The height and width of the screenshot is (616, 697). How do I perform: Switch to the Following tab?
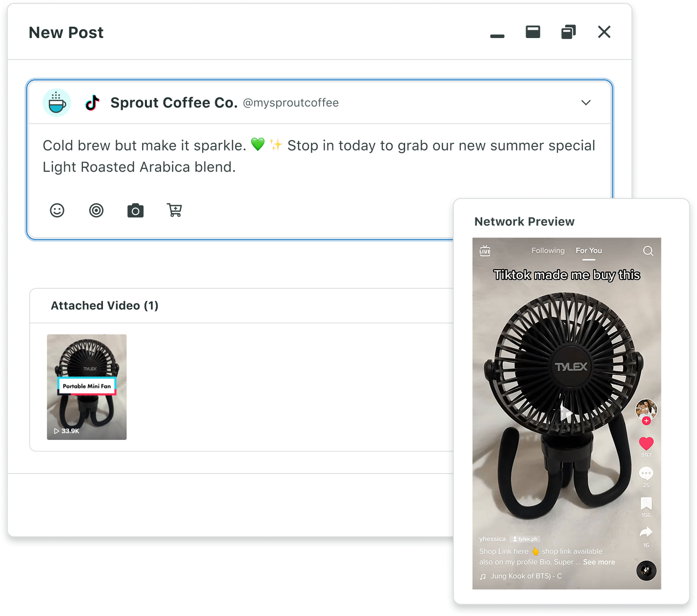pyautogui.click(x=548, y=251)
